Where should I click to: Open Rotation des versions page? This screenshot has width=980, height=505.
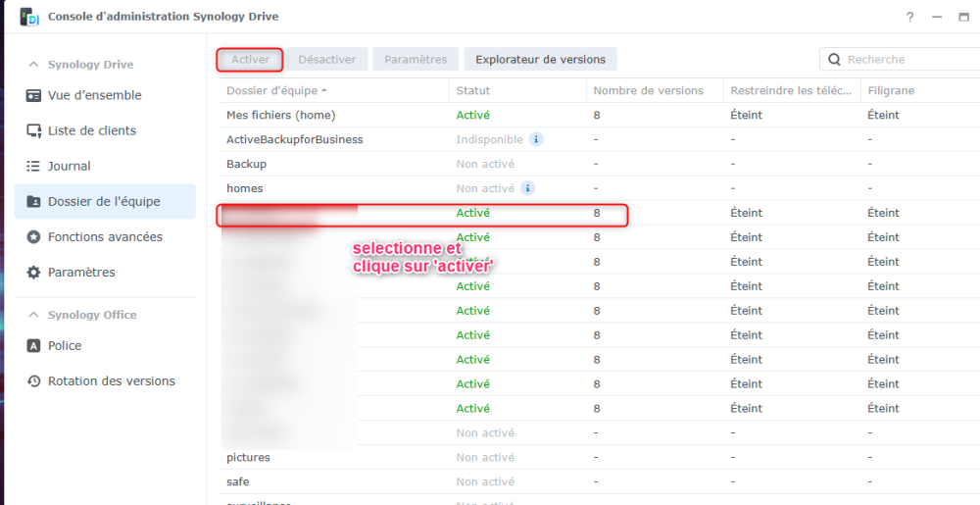click(x=105, y=381)
